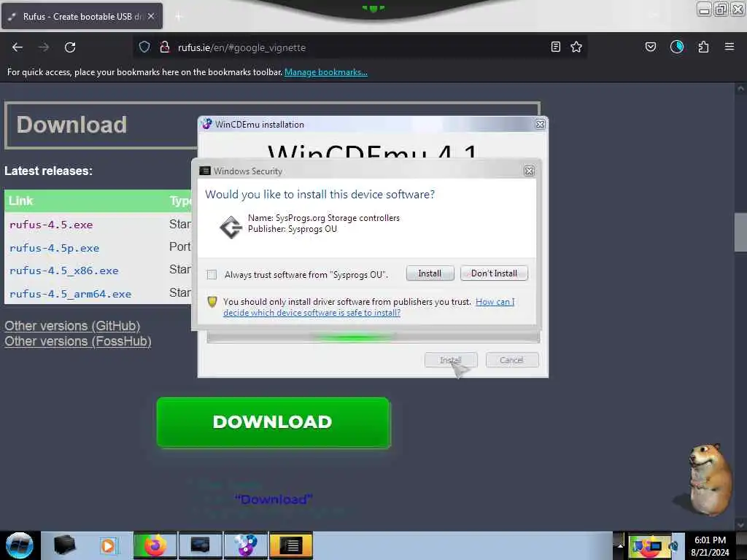This screenshot has height=560, width=747.
Task: Click the WinCDEmu installation progress bar
Action: (x=373, y=337)
